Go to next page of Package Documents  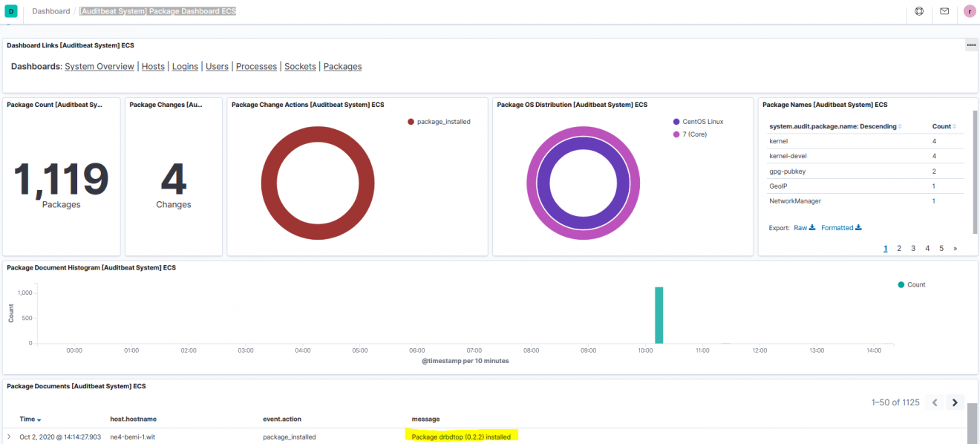coord(955,402)
